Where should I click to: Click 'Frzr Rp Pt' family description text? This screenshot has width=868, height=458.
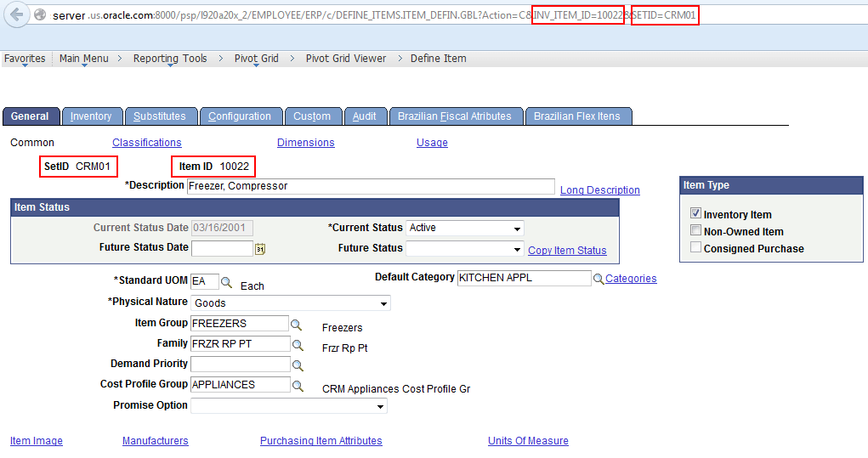pos(345,348)
